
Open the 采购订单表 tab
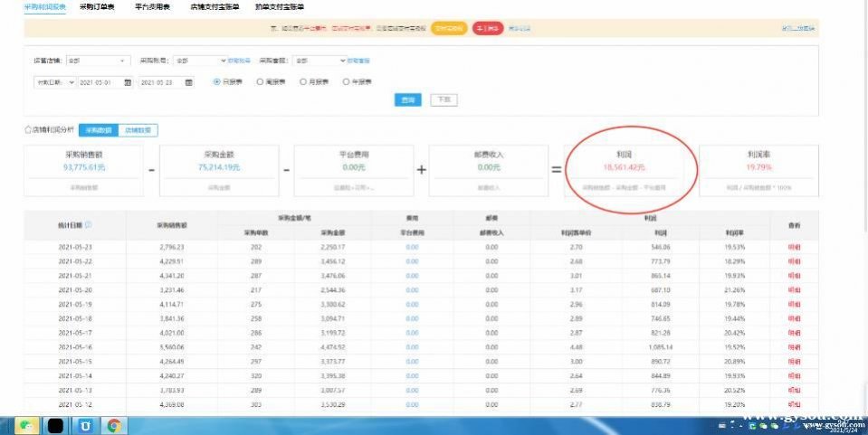click(x=97, y=7)
